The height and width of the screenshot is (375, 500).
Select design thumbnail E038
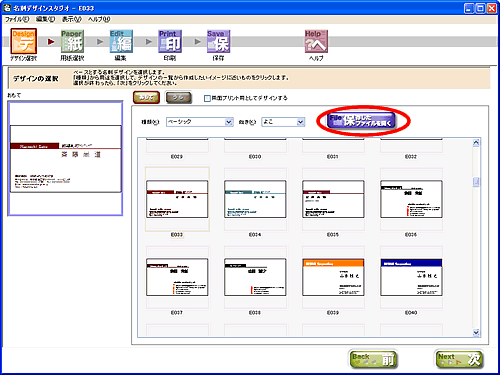(x=255, y=277)
